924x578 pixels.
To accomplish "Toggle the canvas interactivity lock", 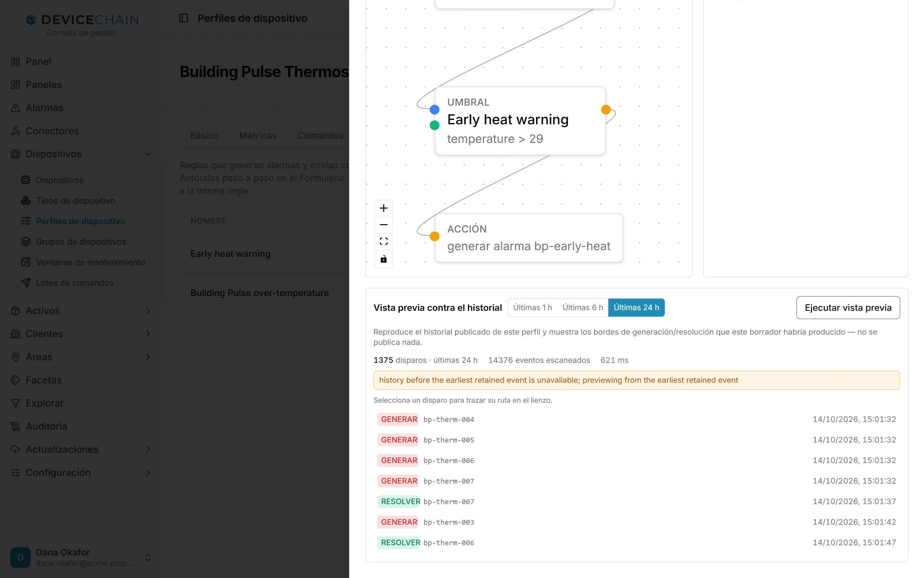I will (x=383, y=259).
